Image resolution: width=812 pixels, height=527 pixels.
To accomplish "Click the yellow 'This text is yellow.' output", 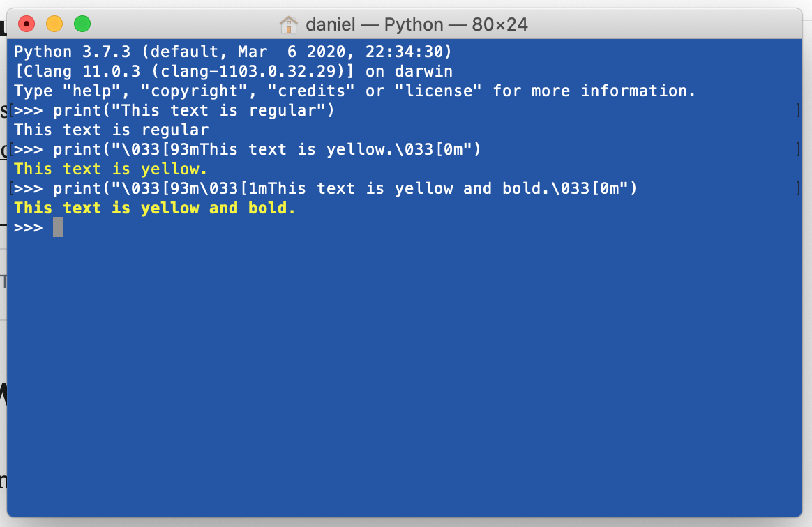I will (x=111, y=169).
